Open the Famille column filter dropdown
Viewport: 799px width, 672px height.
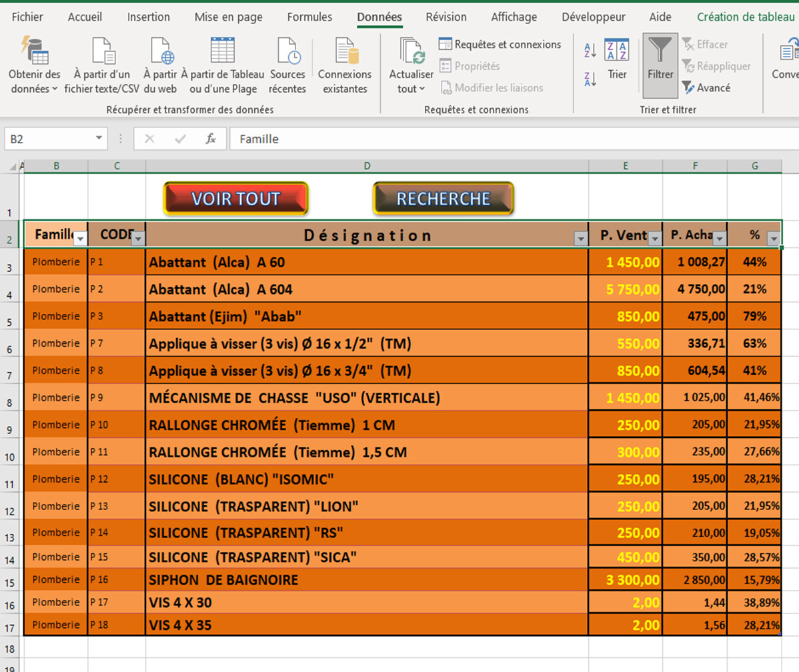80,239
